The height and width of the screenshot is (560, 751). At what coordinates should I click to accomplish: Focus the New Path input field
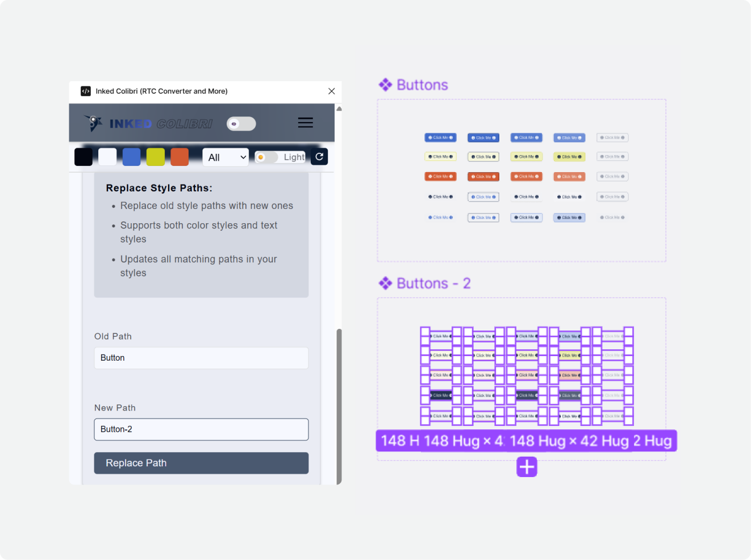pyautogui.click(x=201, y=429)
